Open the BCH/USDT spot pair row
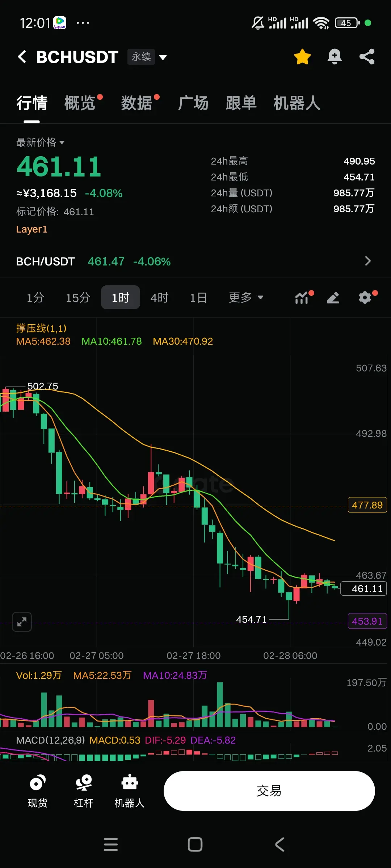Screen dimensions: 391x868 click(x=195, y=261)
